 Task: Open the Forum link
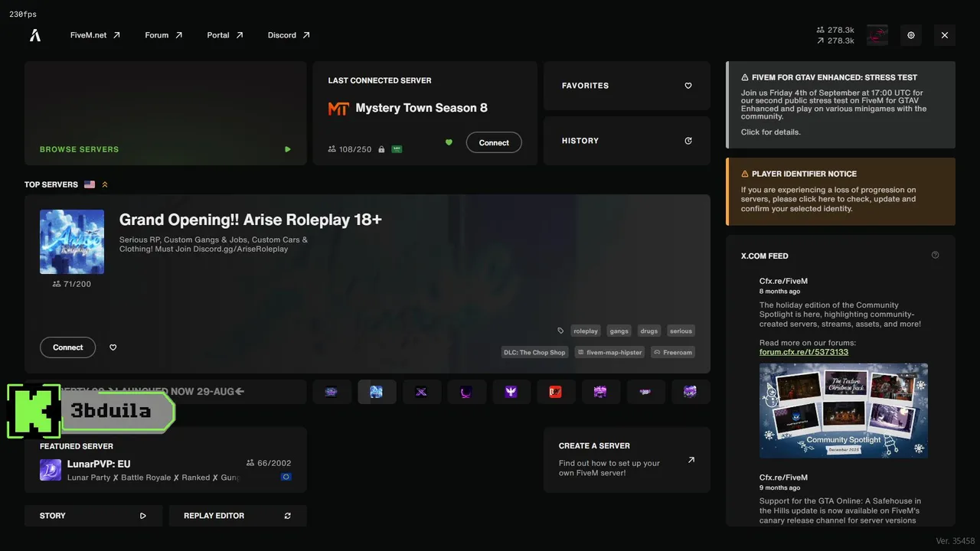pos(164,35)
